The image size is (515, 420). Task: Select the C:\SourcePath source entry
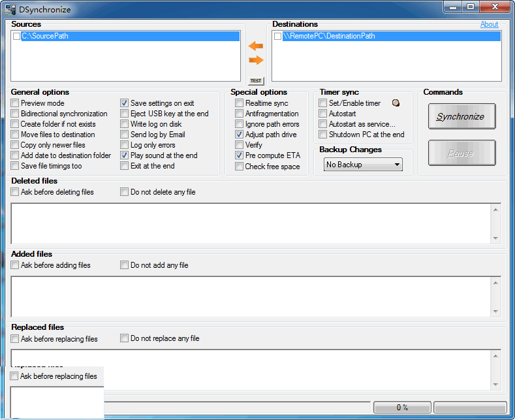tap(131, 36)
